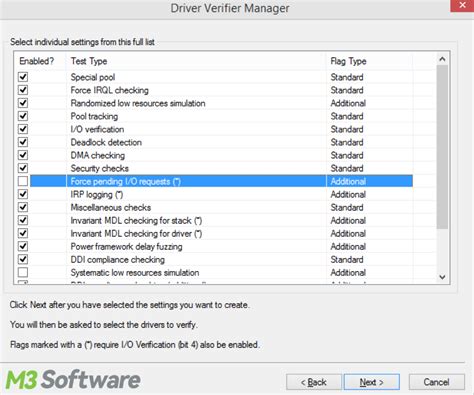Cancel the Driver Verifier Manager wizard

click(437, 382)
